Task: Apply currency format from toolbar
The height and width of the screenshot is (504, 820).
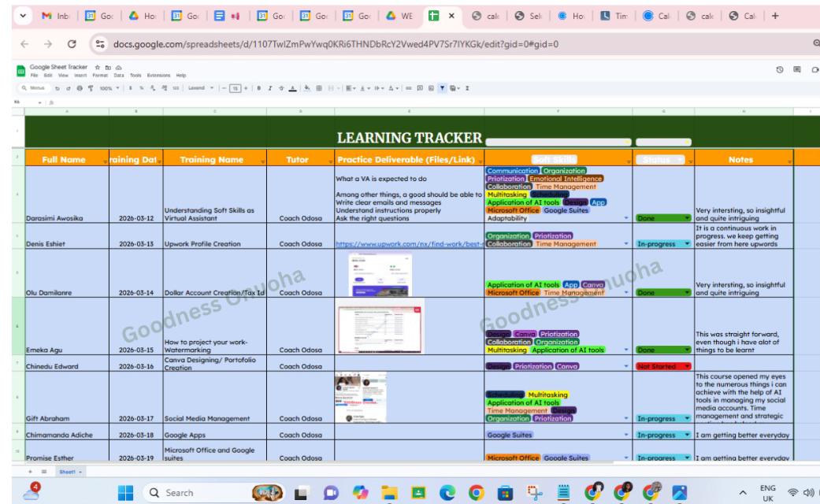Action: click(x=130, y=88)
